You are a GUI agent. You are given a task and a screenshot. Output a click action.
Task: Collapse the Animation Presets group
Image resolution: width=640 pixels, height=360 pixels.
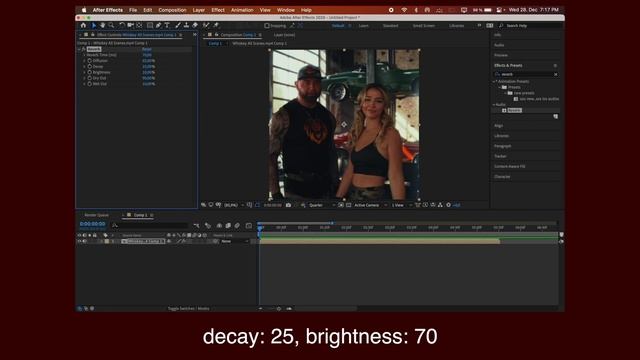click(494, 81)
